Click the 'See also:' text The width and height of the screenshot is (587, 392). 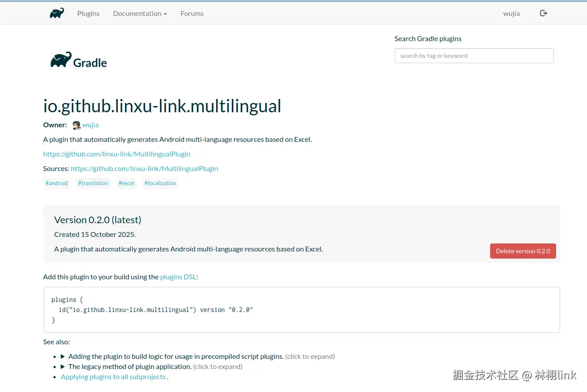coord(57,342)
